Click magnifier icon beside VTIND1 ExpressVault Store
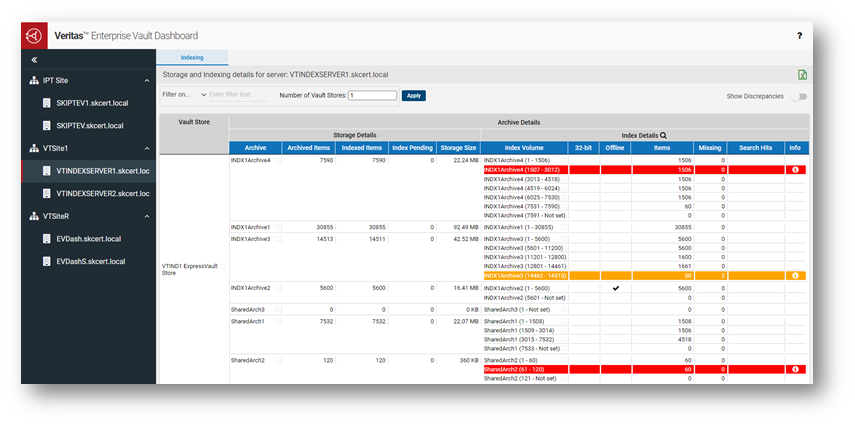 point(222,267)
